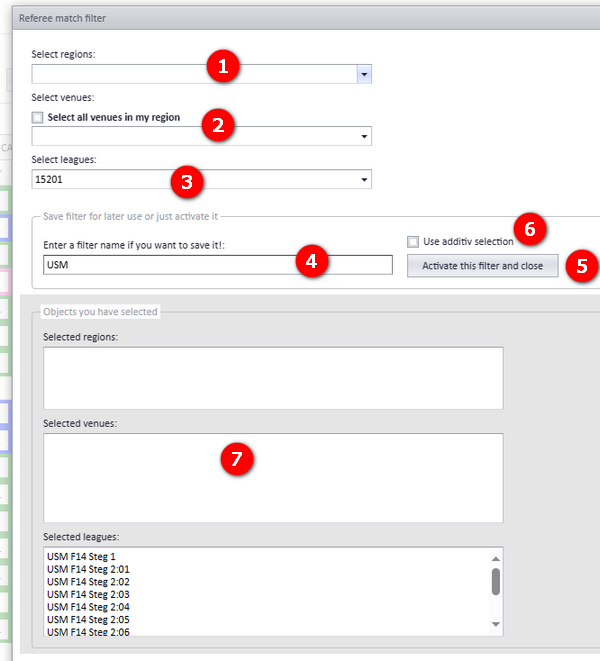Click Selected leagues scroll up arrow
Screen dimensions: 600x661
pos(496,559)
